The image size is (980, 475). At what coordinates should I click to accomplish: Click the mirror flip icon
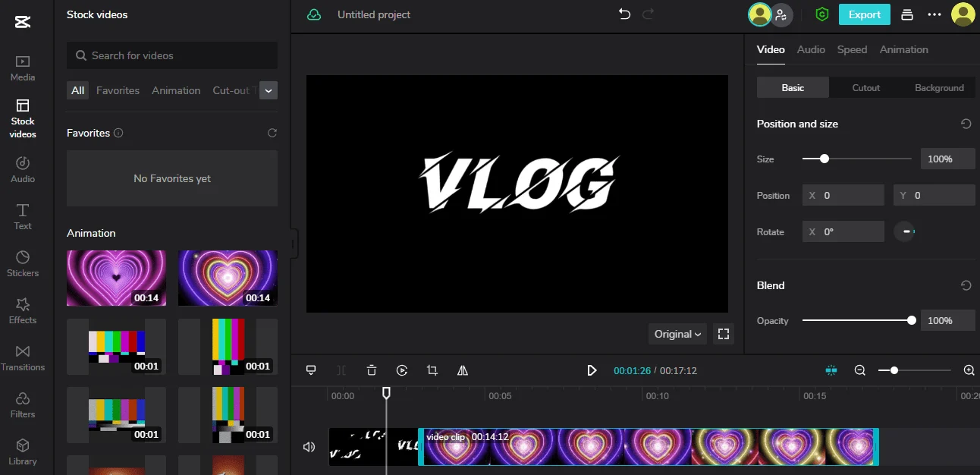click(x=463, y=370)
